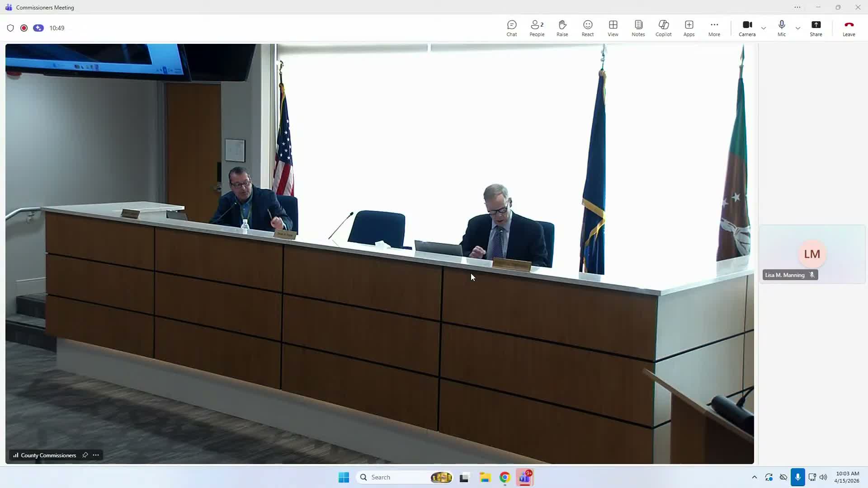Click the sync tray icon
This screenshot has height=488, width=868.
[x=769, y=477]
